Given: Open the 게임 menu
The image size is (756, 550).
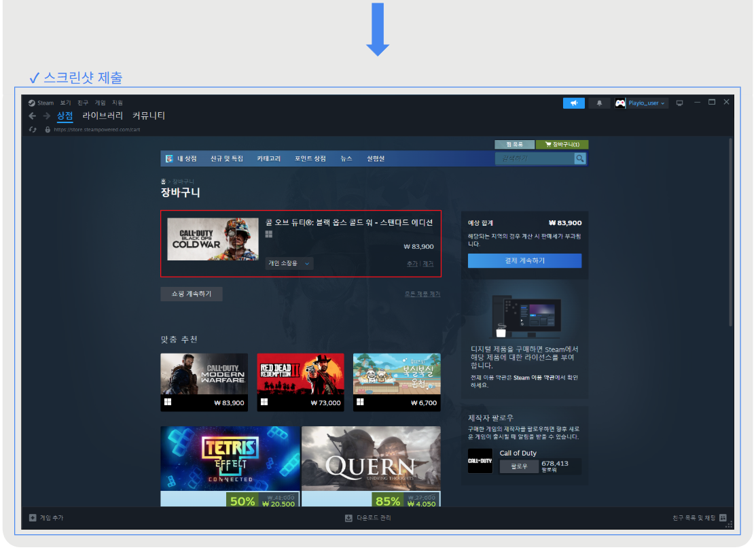Looking at the screenshot, I should tap(101, 103).
